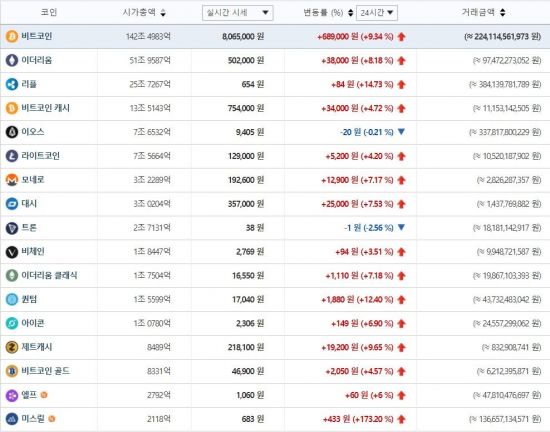Click the red up arrow in 비트코인 row
Image resolution: width=550 pixels, height=432 pixels.
[x=401, y=36]
